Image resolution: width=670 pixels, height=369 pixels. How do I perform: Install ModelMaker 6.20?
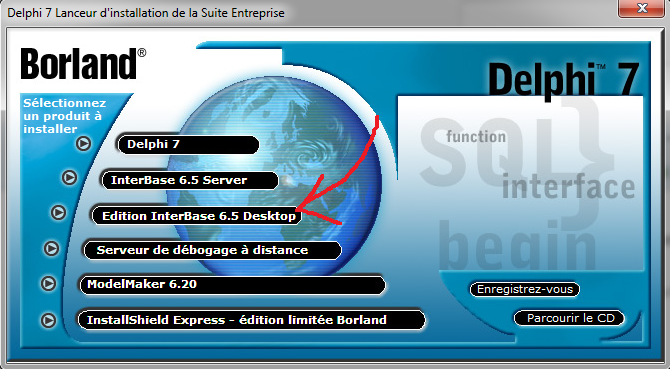tap(232, 285)
